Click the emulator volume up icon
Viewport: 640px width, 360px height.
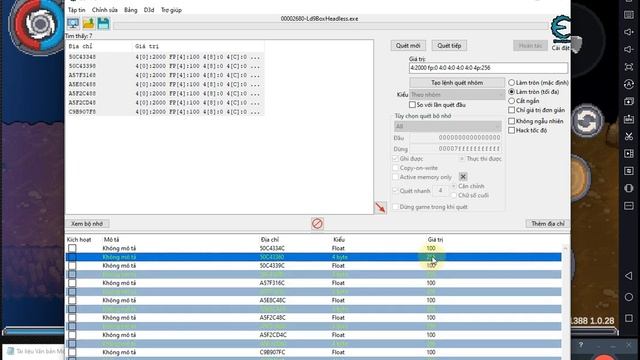click(x=629, y=32)
